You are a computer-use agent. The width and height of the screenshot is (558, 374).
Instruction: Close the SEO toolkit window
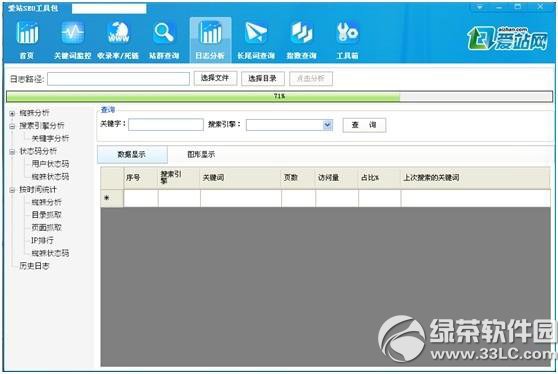click(541, 7)
